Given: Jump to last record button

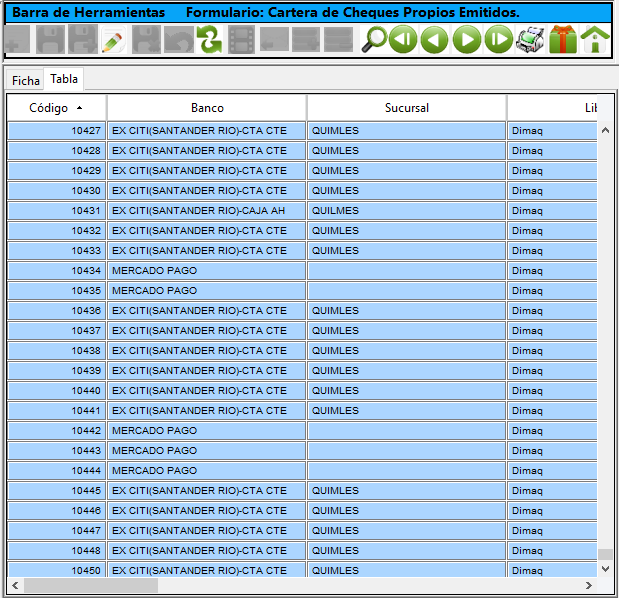Looking at the screenshot, I should click(498, 40).
